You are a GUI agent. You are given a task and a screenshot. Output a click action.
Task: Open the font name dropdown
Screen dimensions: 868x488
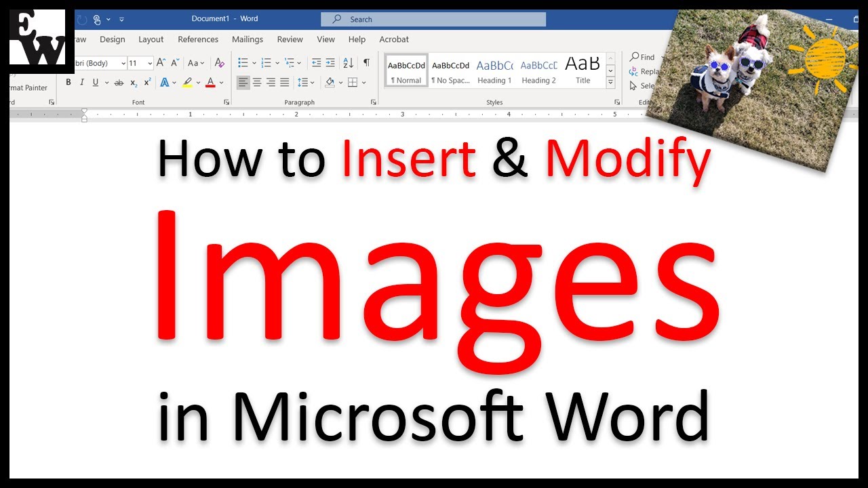(123, 63)
